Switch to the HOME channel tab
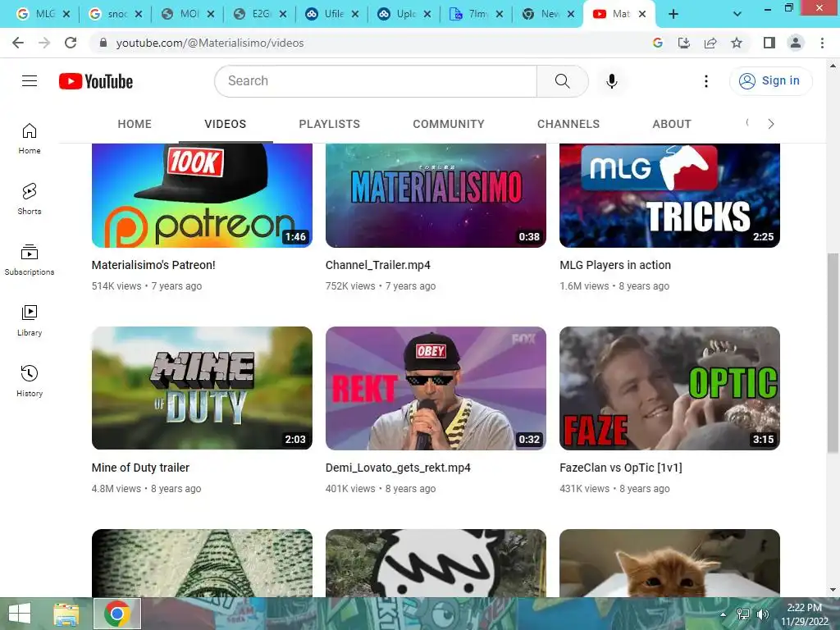 coord(135,124)
